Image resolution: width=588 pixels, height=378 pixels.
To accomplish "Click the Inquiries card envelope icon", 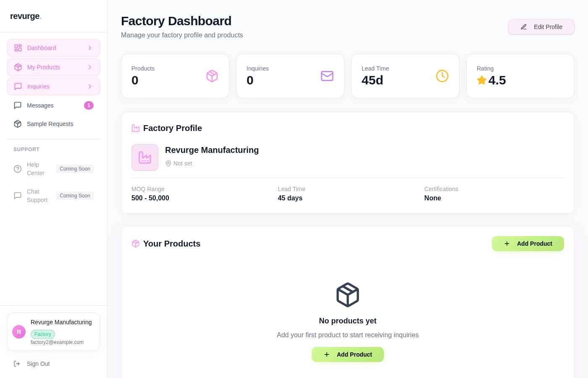I will (x=327, y=76).
